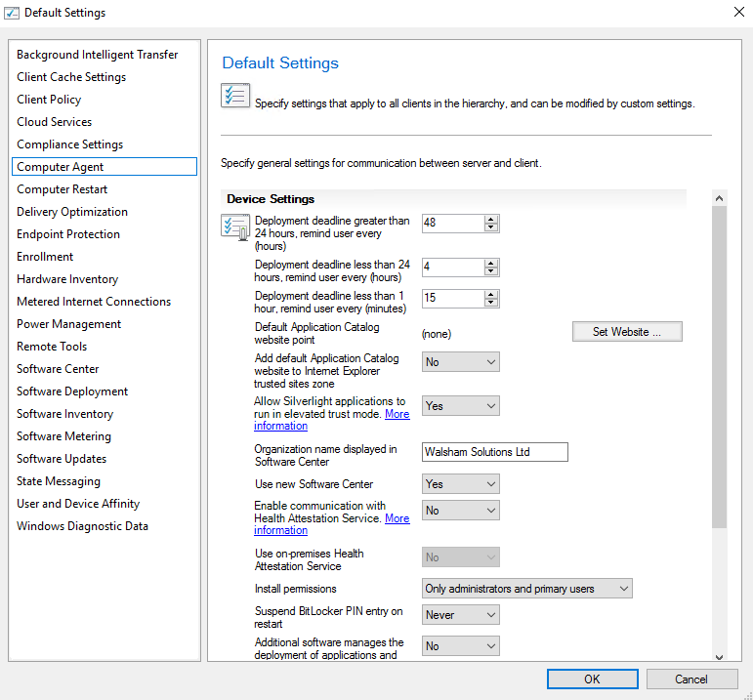Viewport: 753px width, 700px height.
Task: Click the scroll down arrow
Action: [x=719, y=657]
